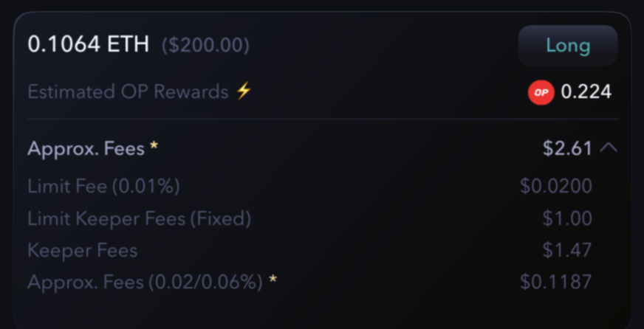The width and height of the screenshot is (644, 329).
Task: Click the asterisk after (0.02/0.06%)
Action: coord(273,280)
